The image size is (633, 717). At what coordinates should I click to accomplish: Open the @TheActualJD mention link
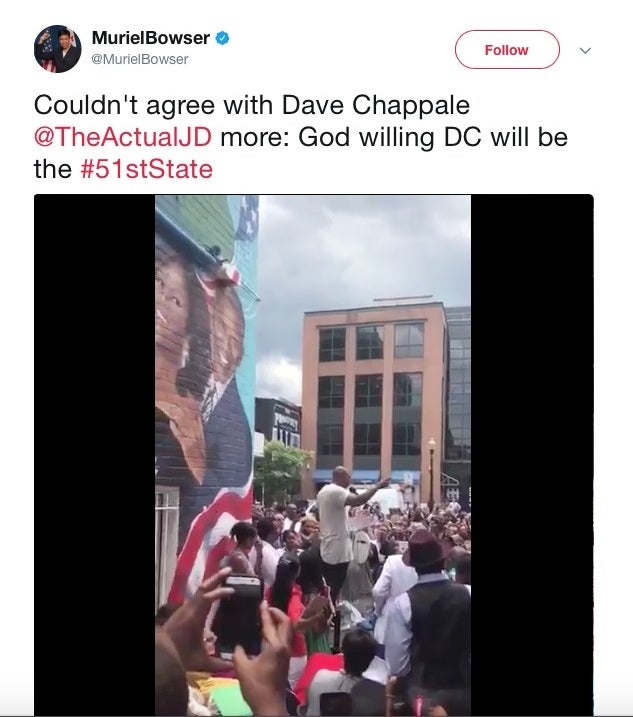tap(123, 137)
